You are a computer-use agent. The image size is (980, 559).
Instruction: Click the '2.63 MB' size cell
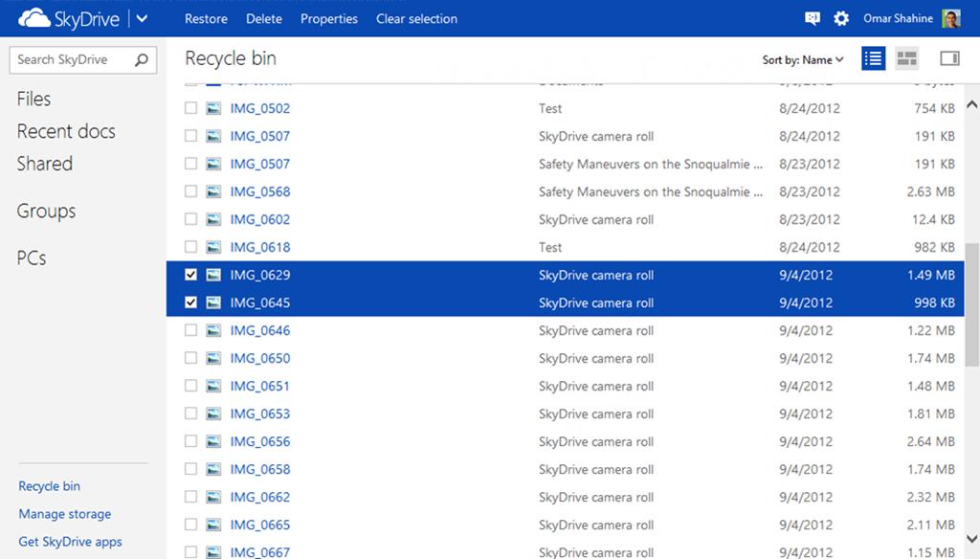(930, 191)
